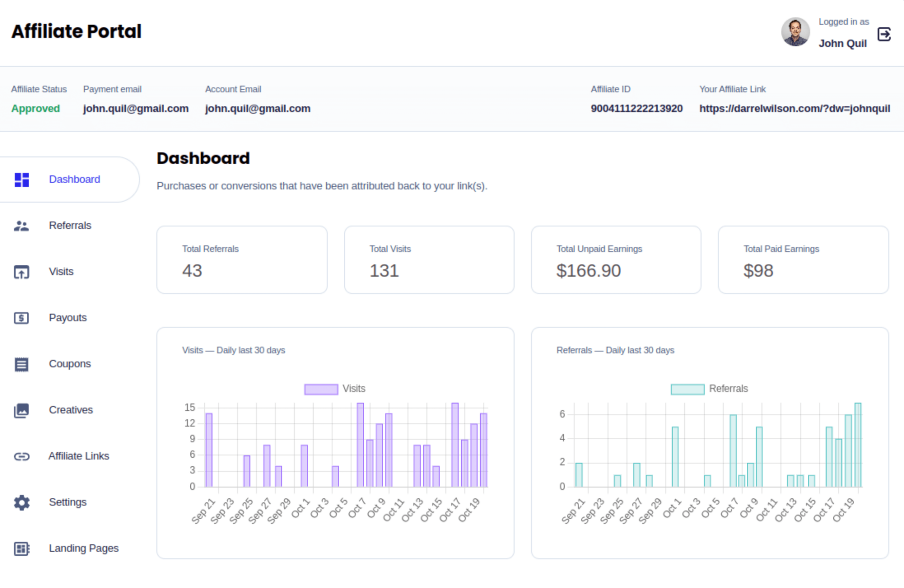
Task: Select the Coupons receipt icon
Action: (21, 364)
